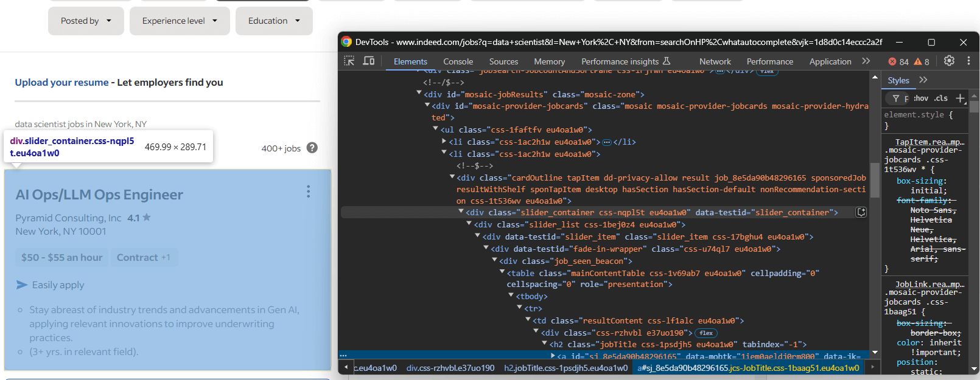980x380 pixels.
Task: Collapse the mainContentTable table node
Action: (503, 272)
